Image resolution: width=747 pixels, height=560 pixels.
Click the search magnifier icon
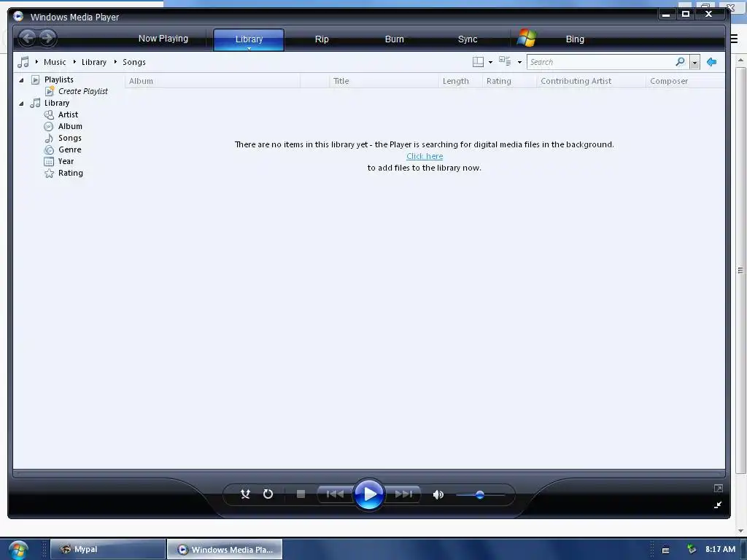681,62
